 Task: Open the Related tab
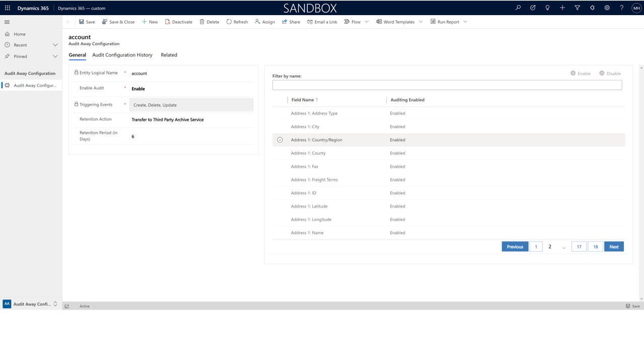pos(169,55)
